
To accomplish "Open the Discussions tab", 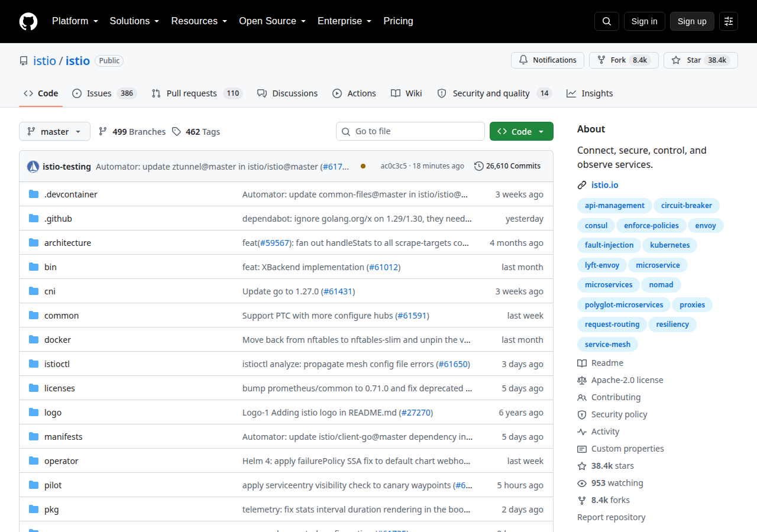I will pos(287,93).
